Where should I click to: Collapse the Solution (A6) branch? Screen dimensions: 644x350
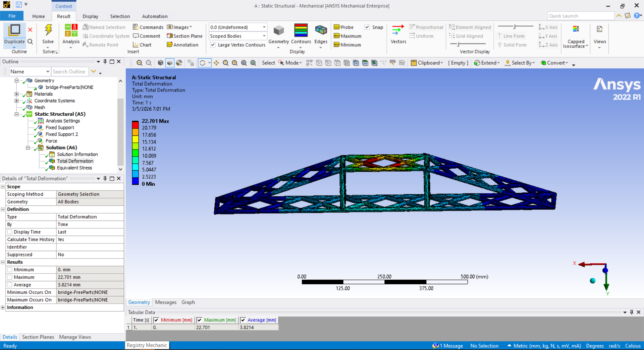(29, 148)
